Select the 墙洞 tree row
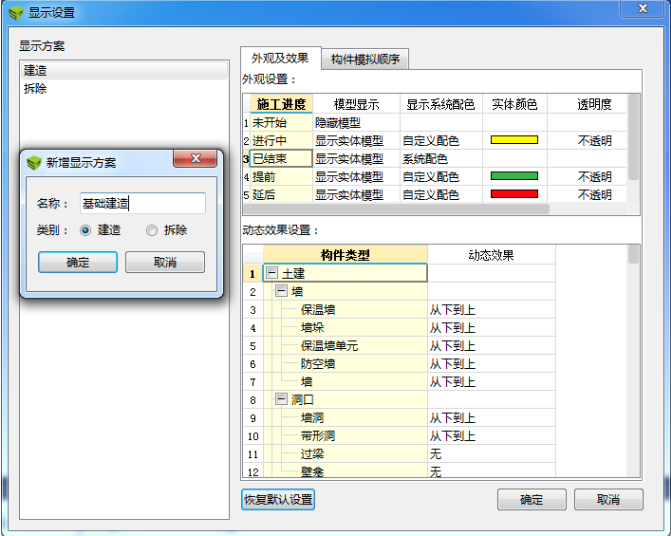Image resolution: width=671 pixels, height=536 pixels. 345,418
